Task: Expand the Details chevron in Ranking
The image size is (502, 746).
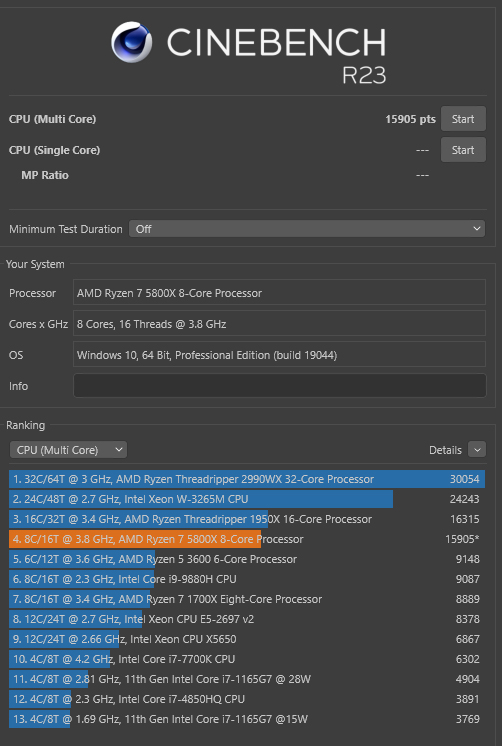Action: pyautogui.click(x=477, y=450)
